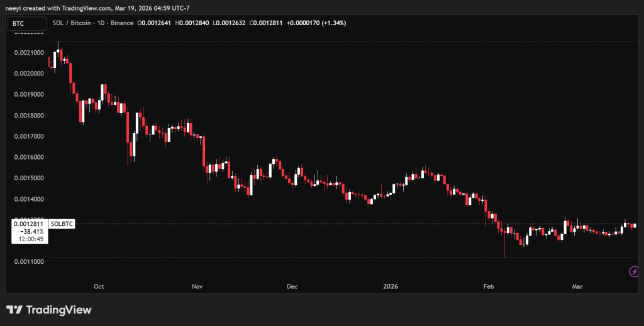Select the Nov marker on time axis

pyautogui.click(x=197, y=286)
